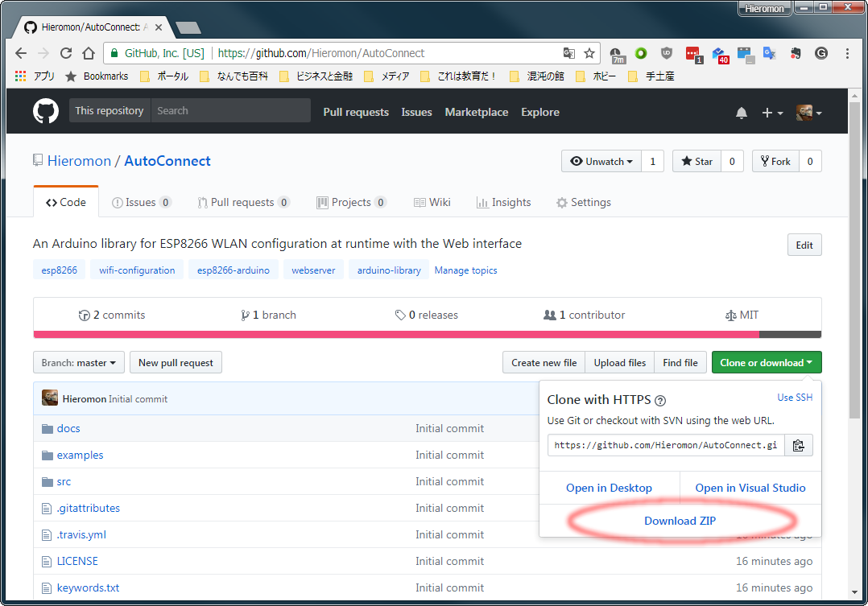Screen dimensions: 868x606
Task: Open the plus create-new menu
Action: [772, 113]
